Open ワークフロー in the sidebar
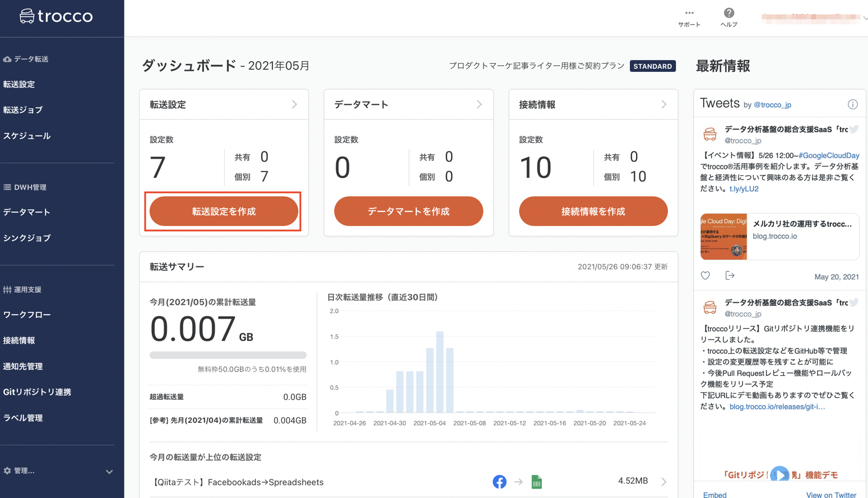This screenshot has height=498, width=868. (x=27, y=315)
